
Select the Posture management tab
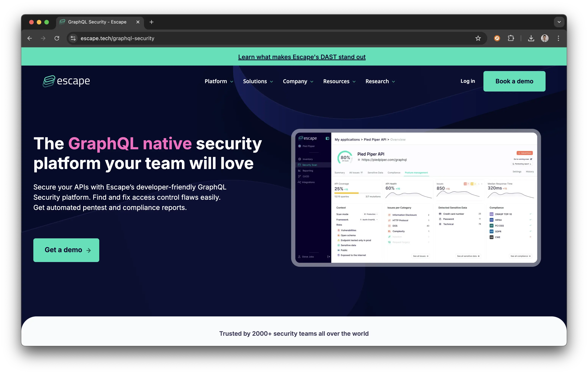[x=416, y=173]
